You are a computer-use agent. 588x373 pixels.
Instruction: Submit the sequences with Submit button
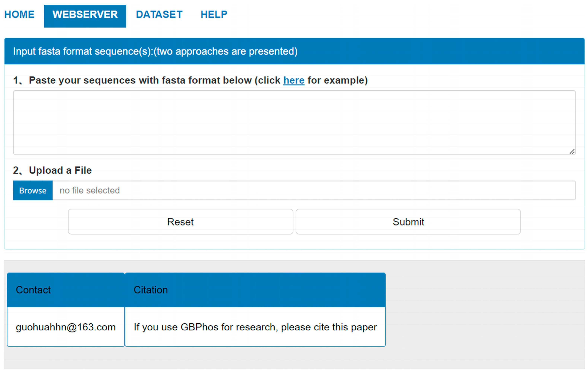[408, 222]
